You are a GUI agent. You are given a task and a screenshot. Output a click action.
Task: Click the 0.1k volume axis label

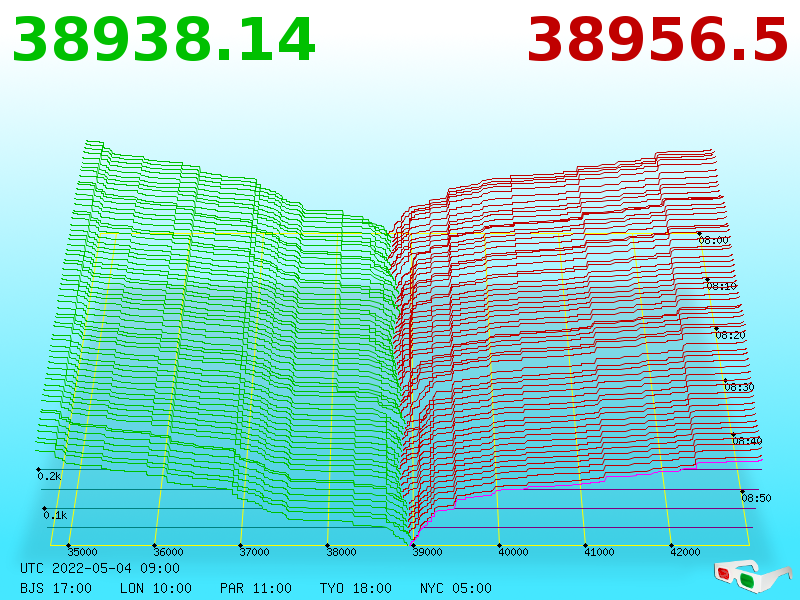pos(55,515)
